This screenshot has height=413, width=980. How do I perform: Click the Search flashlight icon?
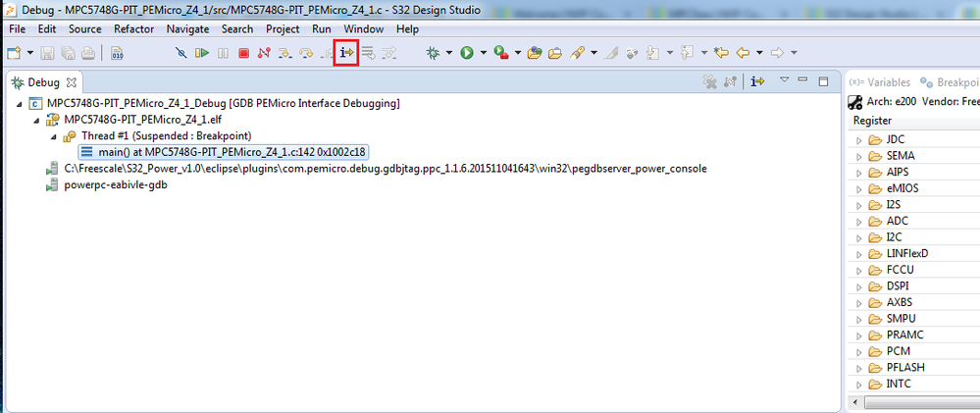tap(577, 53)
